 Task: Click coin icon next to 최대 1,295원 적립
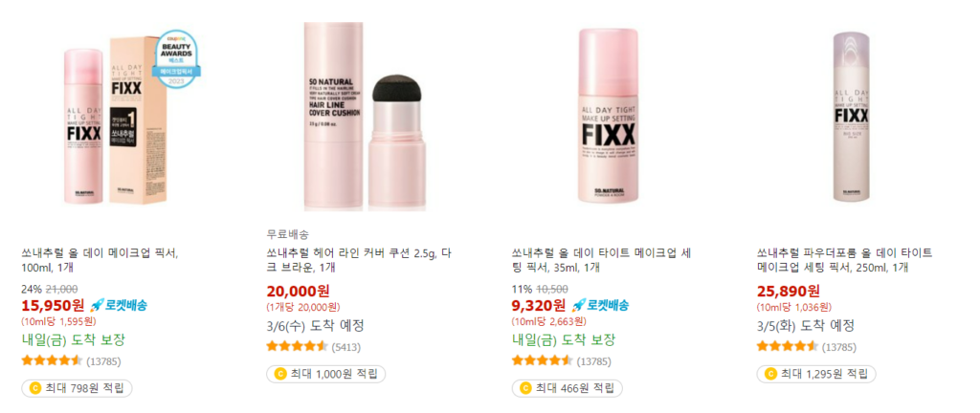(x=770, y=374)
